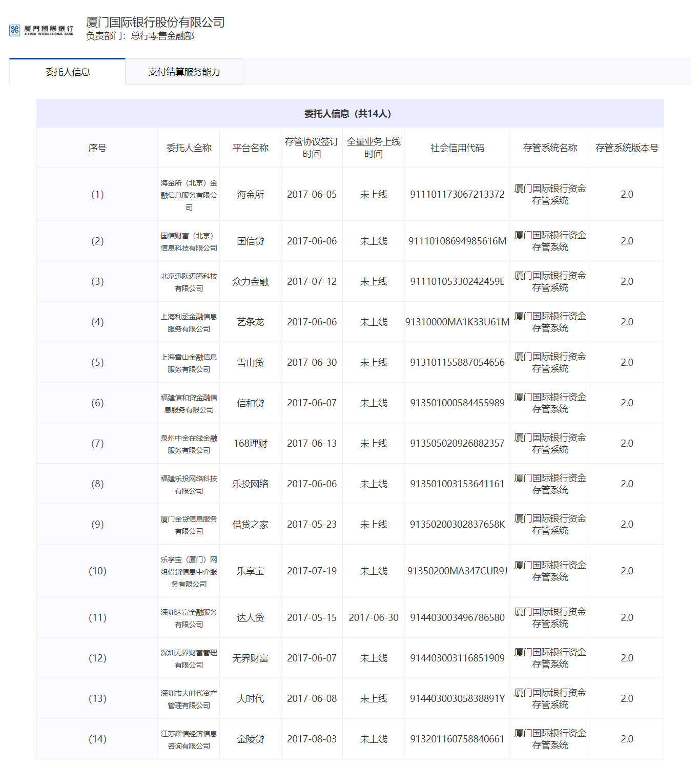700x768 pixels.
Task: Select platform name 国信贷
Action: click(x=250, y=241)
